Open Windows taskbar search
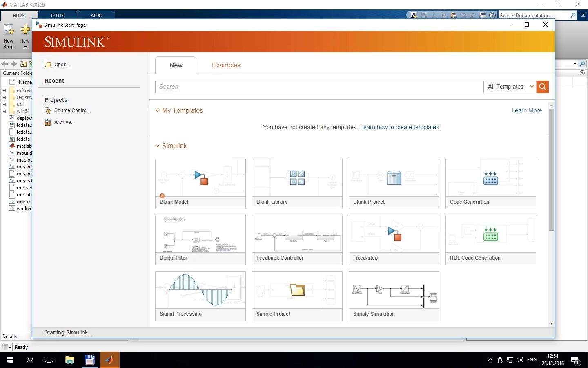The height and width of the screenshot is (368, 588). [29, 360]
